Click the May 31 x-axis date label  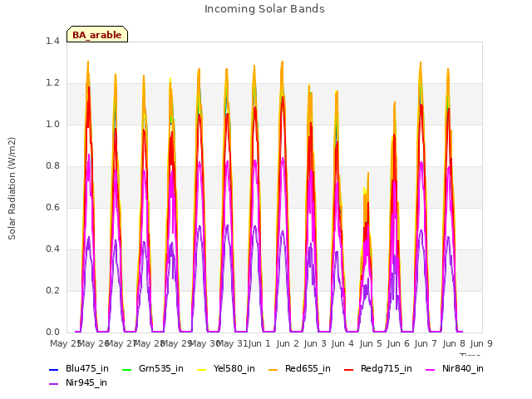pos(232,343)
